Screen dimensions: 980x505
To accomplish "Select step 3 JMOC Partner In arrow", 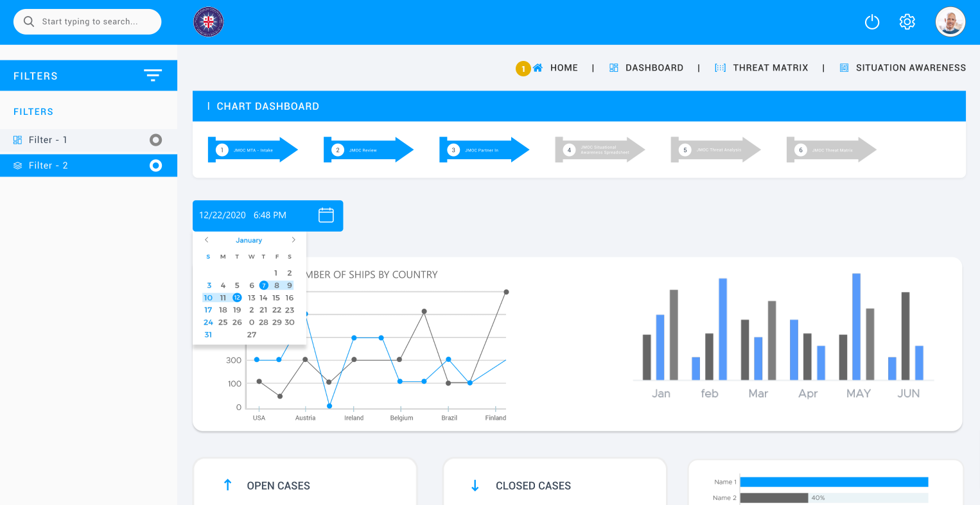I will [x=484, y=150].
